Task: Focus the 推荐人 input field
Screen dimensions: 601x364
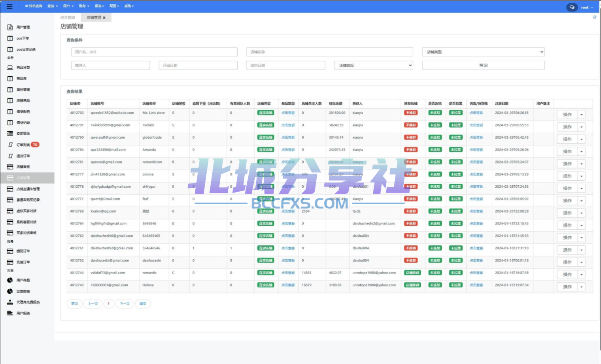Action: [x=110, y=65]
